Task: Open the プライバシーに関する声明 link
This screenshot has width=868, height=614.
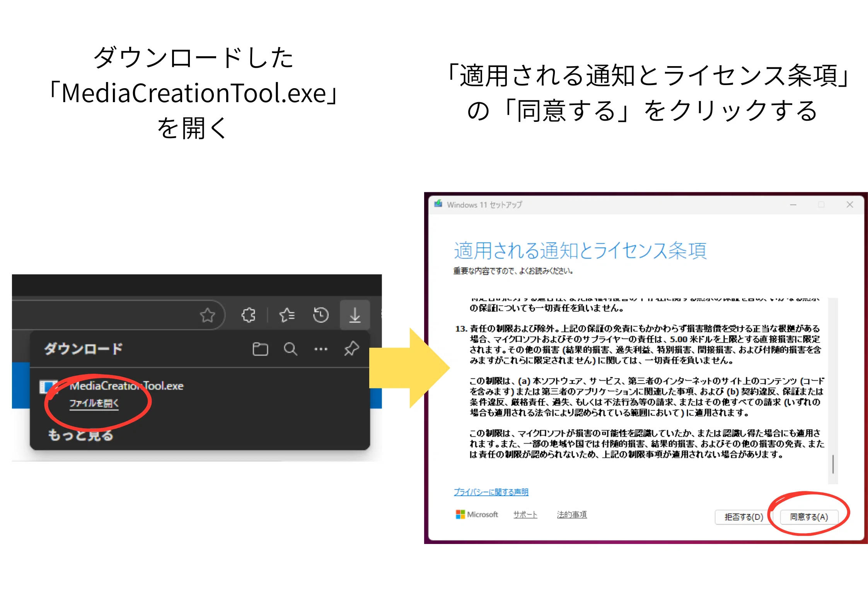Action: 491,492
